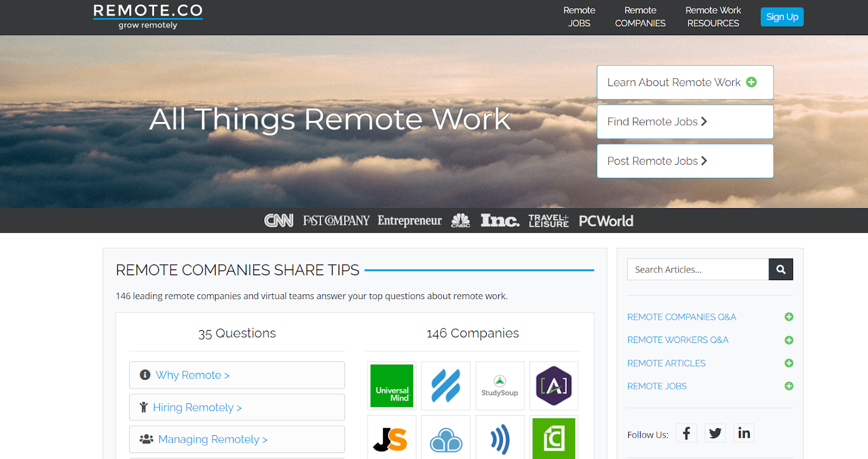868x459 pixels.
Task: Open Learn About Remote Work dropdown
Action: click(x=685, y=82)
